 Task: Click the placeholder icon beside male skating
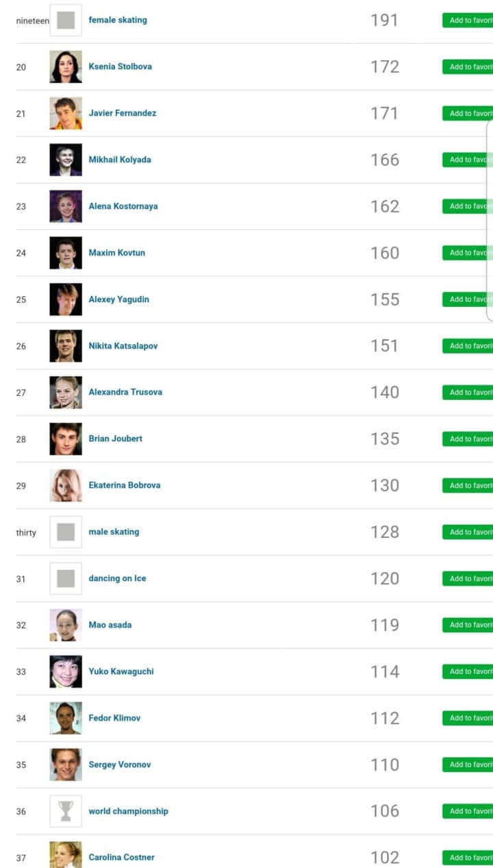(x=66, y=532)
